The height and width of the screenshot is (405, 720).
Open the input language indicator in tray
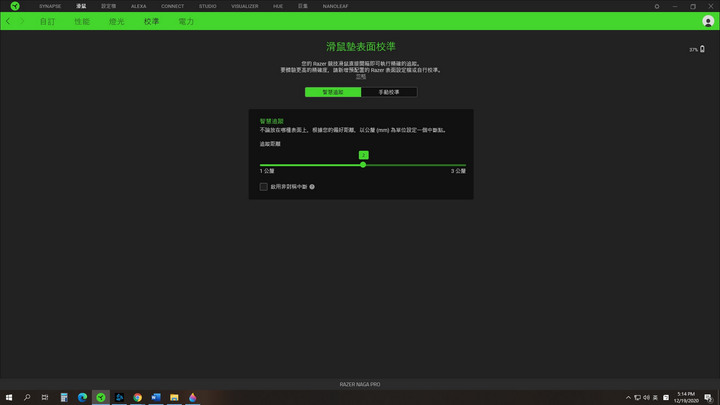[655, 398]
